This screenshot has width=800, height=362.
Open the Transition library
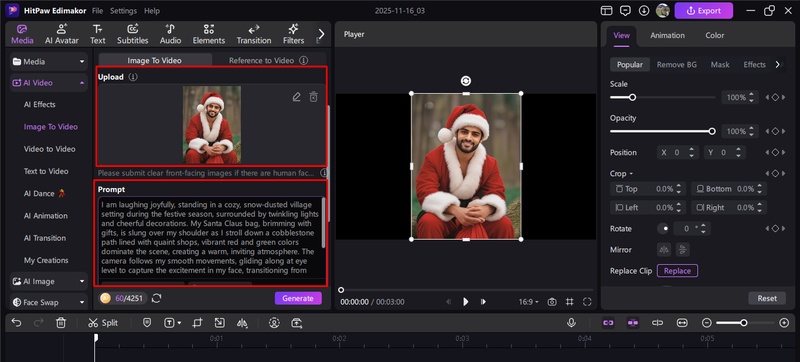pos(254,34)
